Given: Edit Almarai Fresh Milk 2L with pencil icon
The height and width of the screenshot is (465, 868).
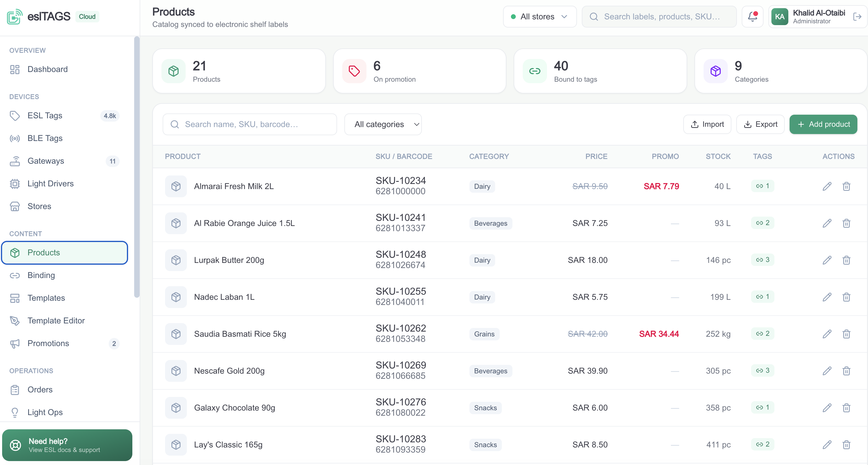Looking at the screenshot, I should point(827,186).
